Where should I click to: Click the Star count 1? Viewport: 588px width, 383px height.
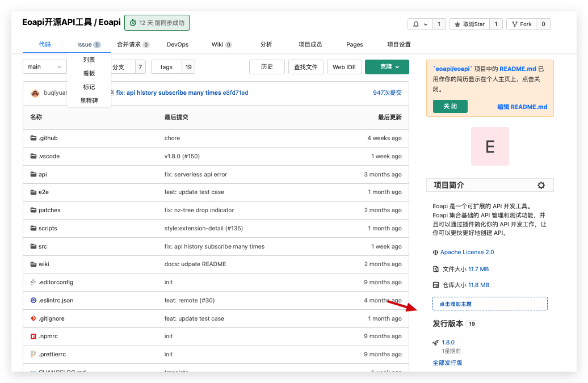click(x=495, y=24)
